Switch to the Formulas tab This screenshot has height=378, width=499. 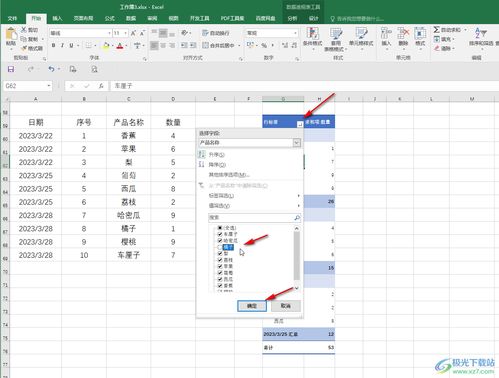(109, 18)
